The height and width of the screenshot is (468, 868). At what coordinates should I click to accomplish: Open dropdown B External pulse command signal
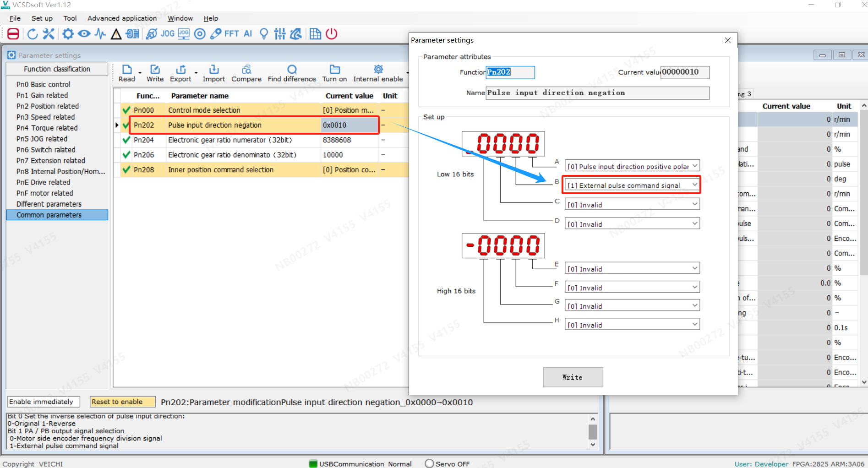(x=632, y=185)
